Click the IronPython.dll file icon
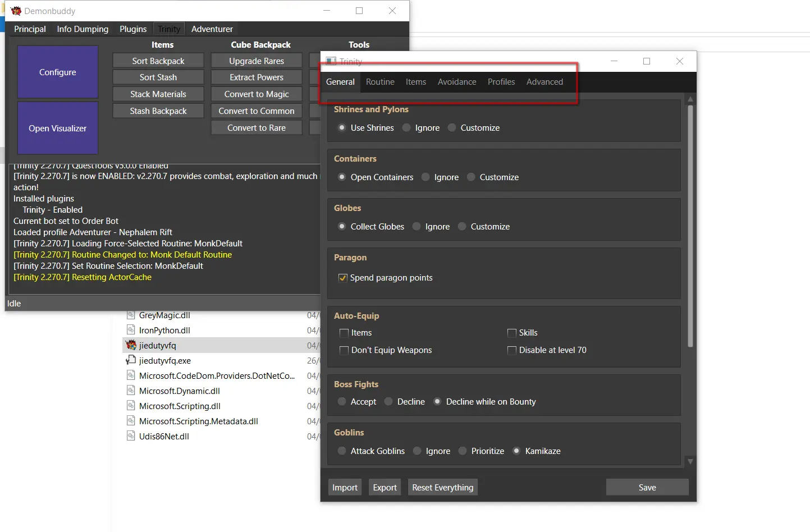This screenshot has width=810, height=532. [x=131, y=330]
